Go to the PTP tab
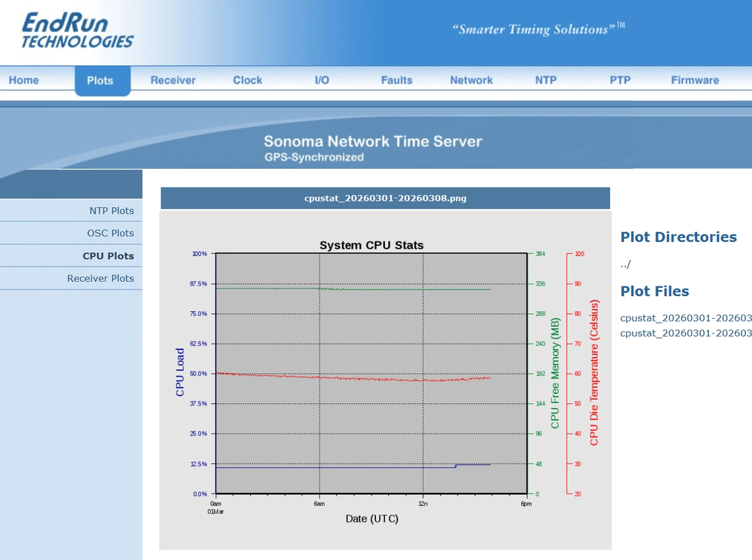Image resolution: width=752 pixels, height=560 pixels. click(x=620, y=80)
